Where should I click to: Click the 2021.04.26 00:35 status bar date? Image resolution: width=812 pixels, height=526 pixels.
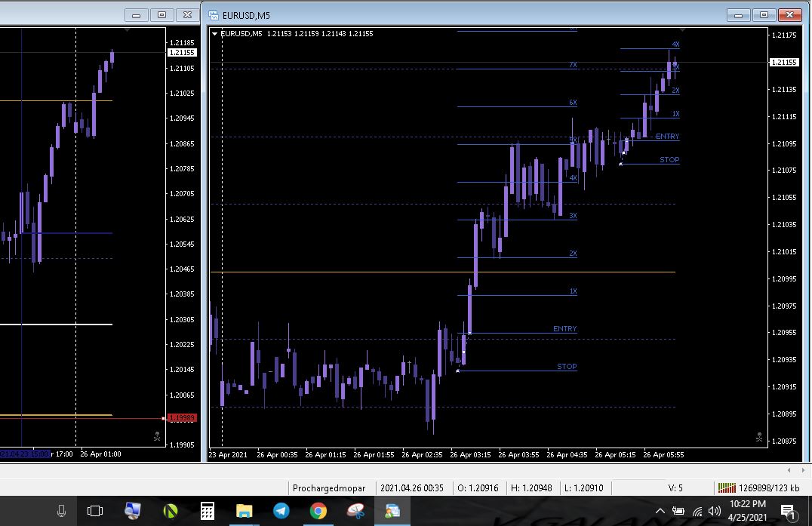pos(412,488)
